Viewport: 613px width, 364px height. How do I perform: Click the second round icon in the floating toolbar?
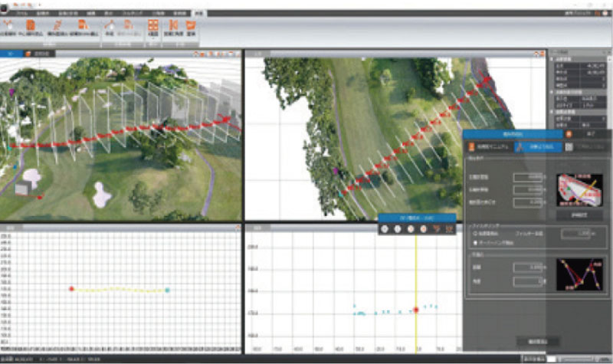398,229
